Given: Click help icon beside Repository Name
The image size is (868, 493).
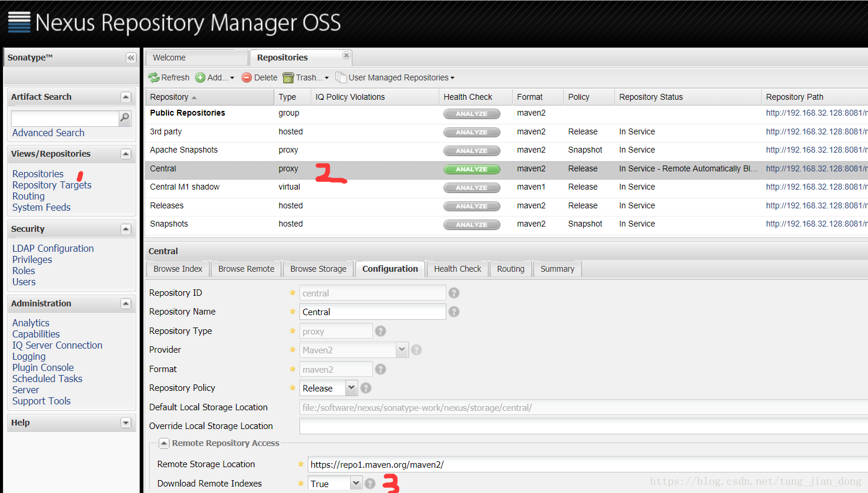Looking at the screenshot, I should (x=454, y=312).
